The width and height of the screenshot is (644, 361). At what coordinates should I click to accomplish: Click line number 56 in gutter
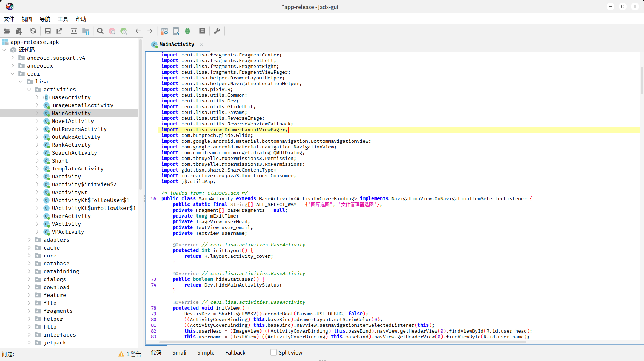154,199
